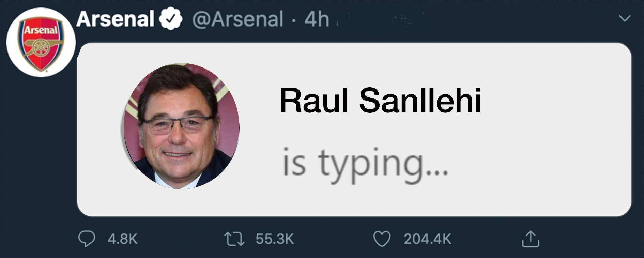644x258 pixels.
Task: Expand the tweet options chevron
Action: pyautogui.click(x=625, y=18)
